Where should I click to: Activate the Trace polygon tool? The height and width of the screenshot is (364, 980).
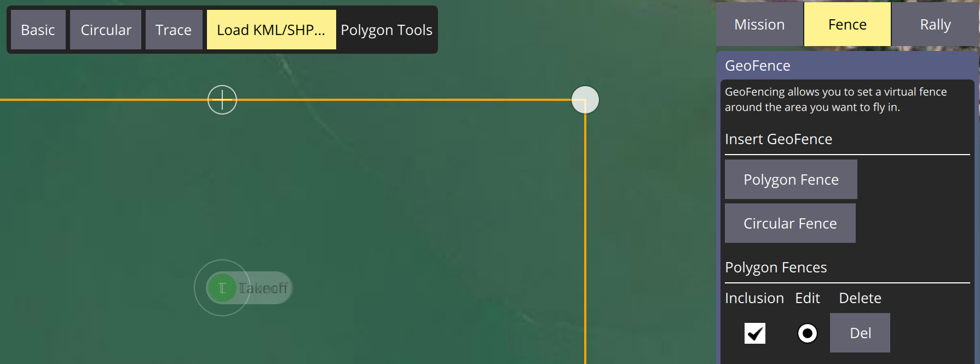(x=174, y=30)
